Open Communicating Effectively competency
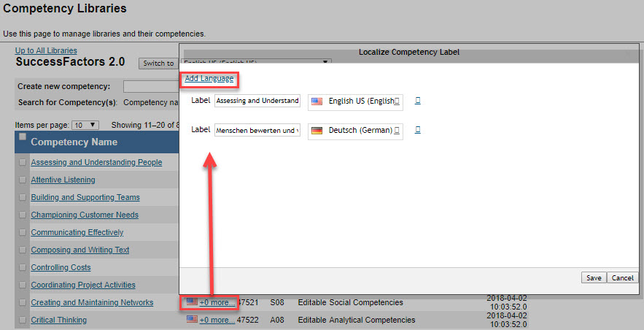 77,232
